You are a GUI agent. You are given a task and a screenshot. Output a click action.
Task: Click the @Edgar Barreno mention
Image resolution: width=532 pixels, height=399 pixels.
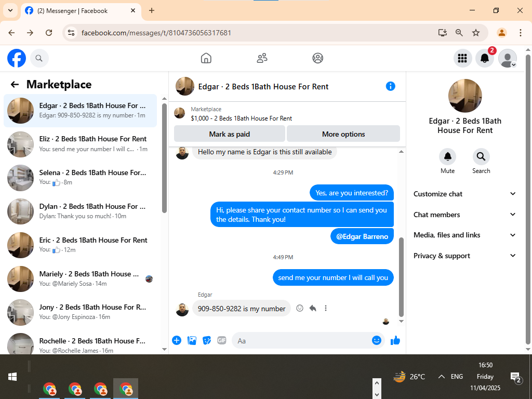pyautogui.click(x=362, y=236)
